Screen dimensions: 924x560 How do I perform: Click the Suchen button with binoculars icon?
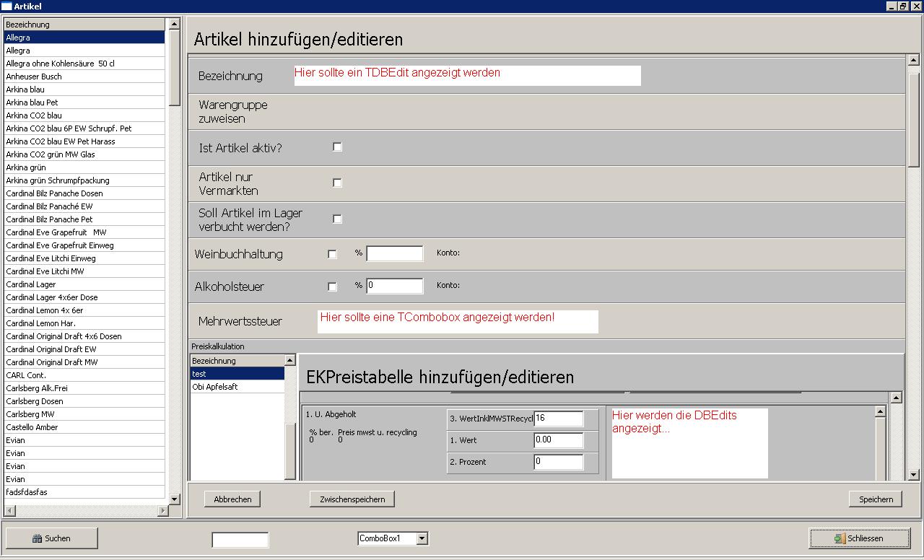click(51, 538)
